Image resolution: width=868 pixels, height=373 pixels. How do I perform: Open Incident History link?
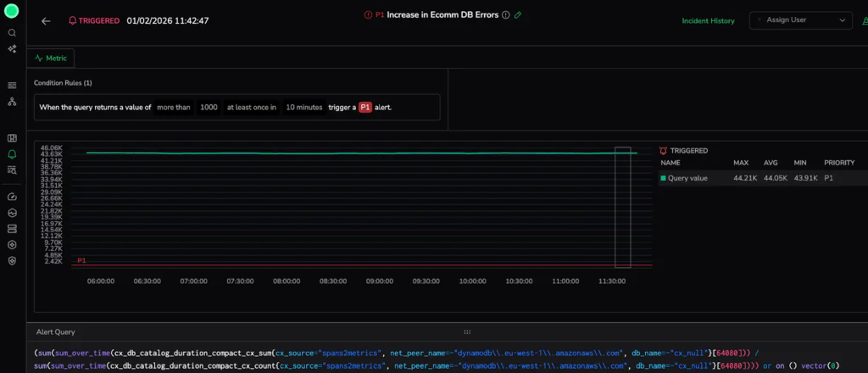[709, 20]
